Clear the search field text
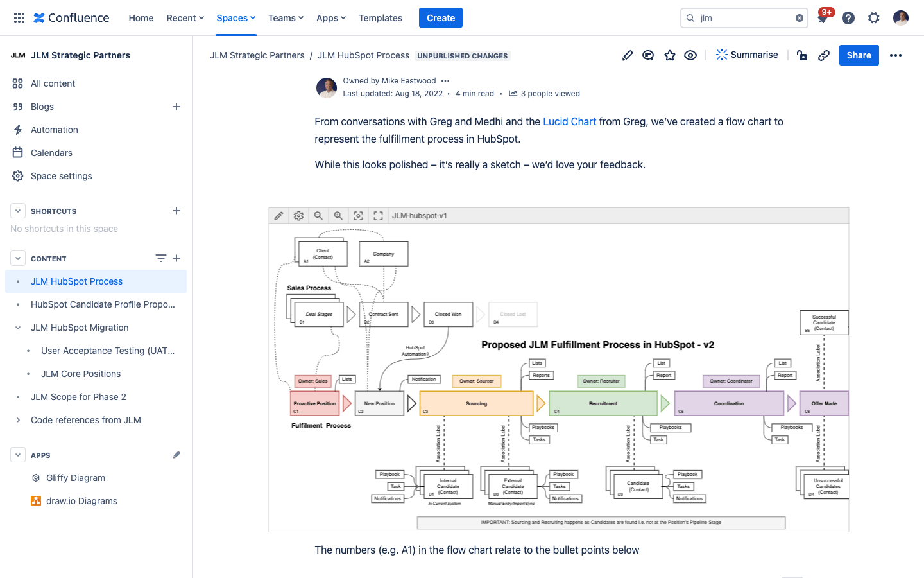This screenshot has width=924, height=578. tap(800, 18)
